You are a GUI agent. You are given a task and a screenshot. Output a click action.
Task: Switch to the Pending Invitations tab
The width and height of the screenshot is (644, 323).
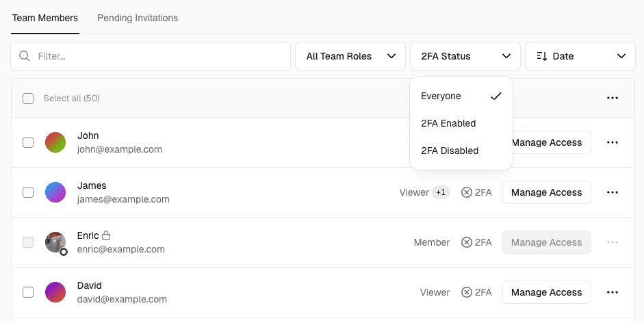point(138,18)
